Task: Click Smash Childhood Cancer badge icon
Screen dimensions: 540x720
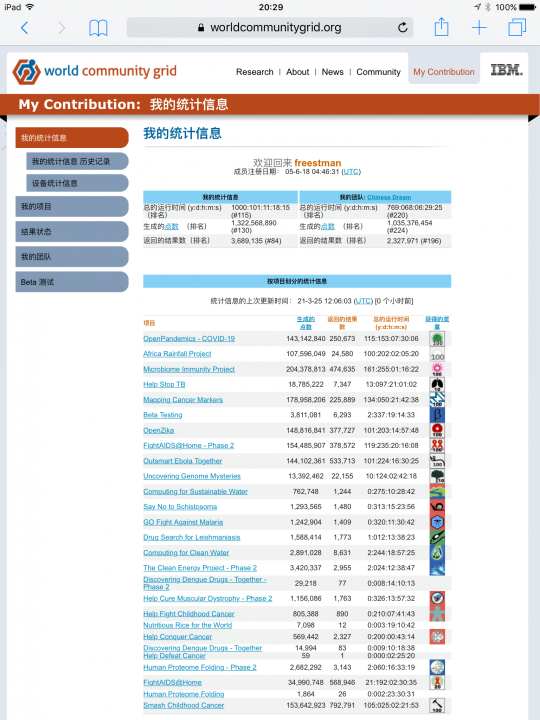Action: 437,705
